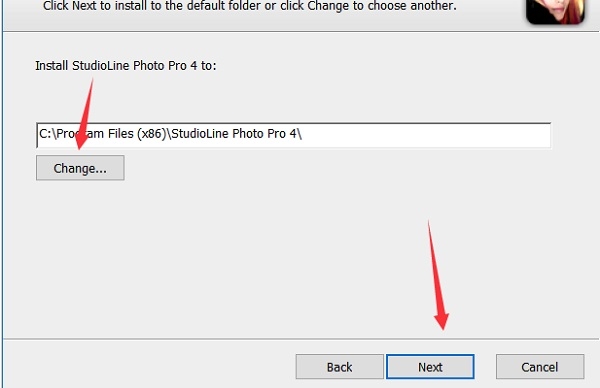This screenshot has height=388, width=600.
Task: Place cursor after trailing backslash in path
Action: (x=302, y=134)
